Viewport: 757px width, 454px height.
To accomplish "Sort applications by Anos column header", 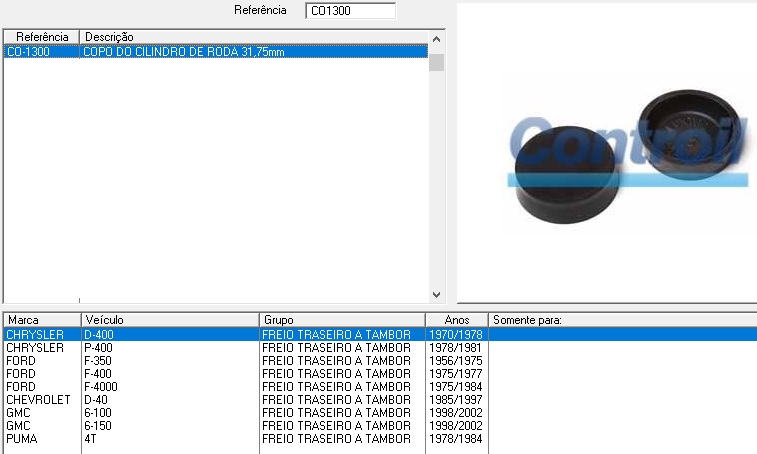I will coord(456,320).
